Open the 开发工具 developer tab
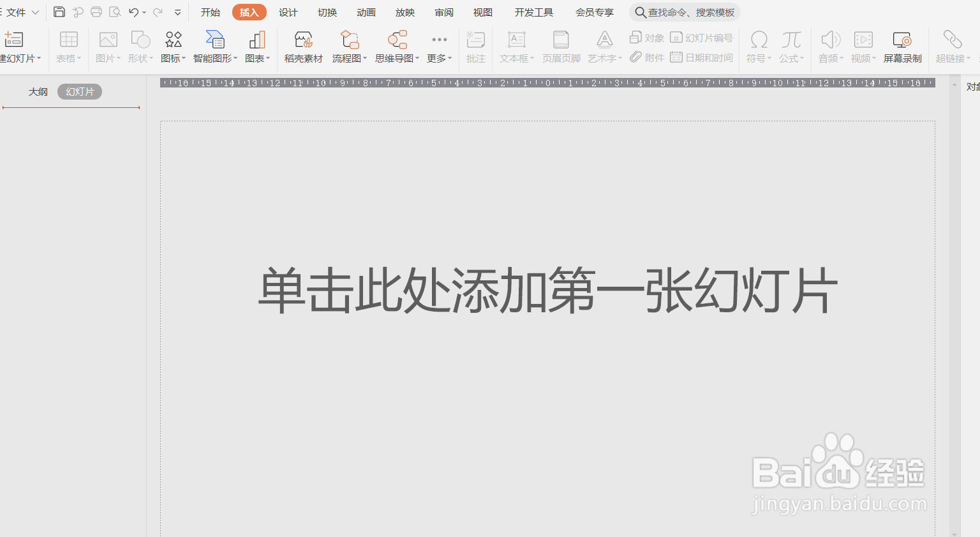Viewport: 980px width, 537px height. pos(534,12)
